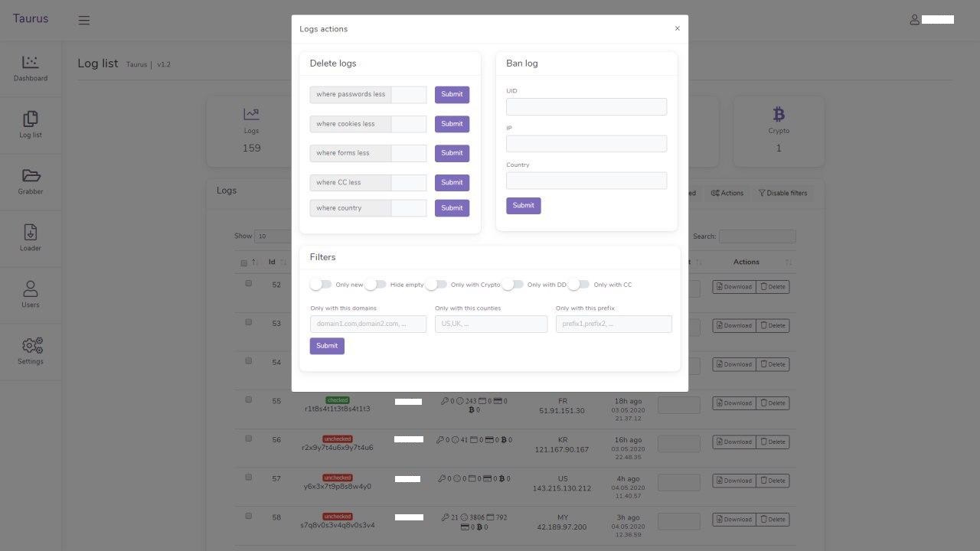
Task: Open the Settings gears icon in sidebar
Action: coord(32,345)
